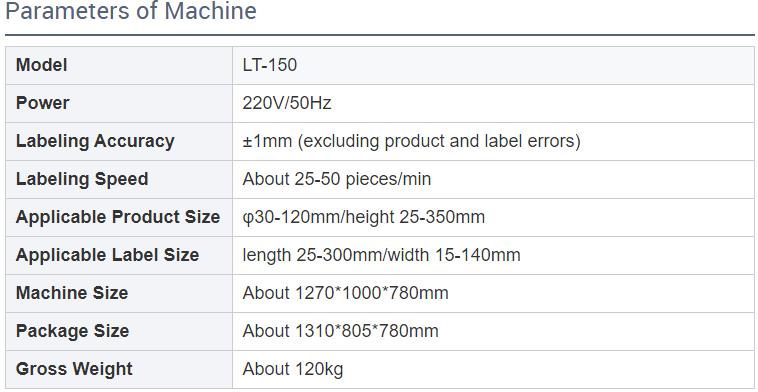
Task: Click the φ30-120mm/height 25-350mm value
Action: click(364, 217)
